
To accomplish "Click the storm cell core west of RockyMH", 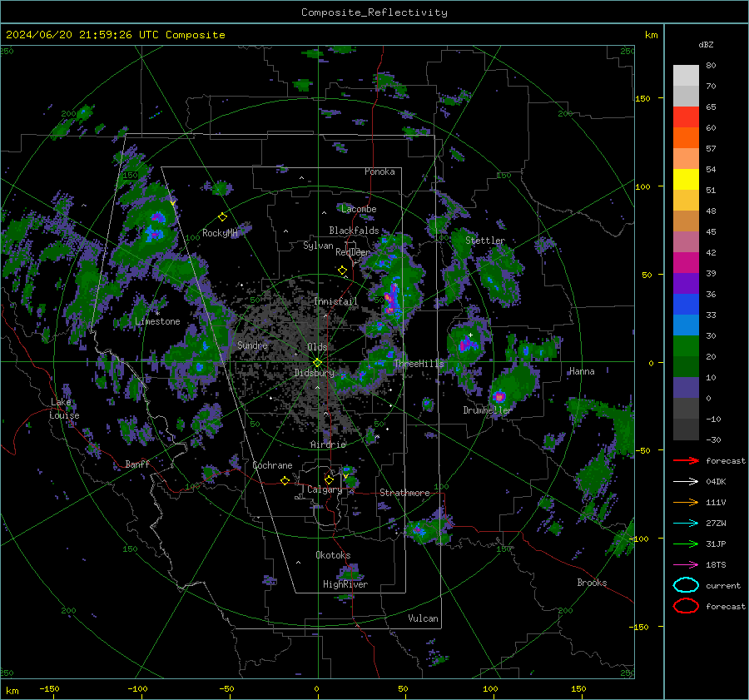I will click(x=155, y=233).
